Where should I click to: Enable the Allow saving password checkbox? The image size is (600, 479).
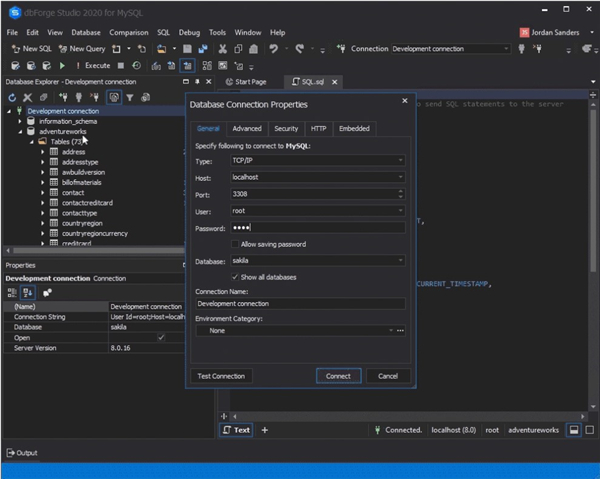click(x=235, y=244)
